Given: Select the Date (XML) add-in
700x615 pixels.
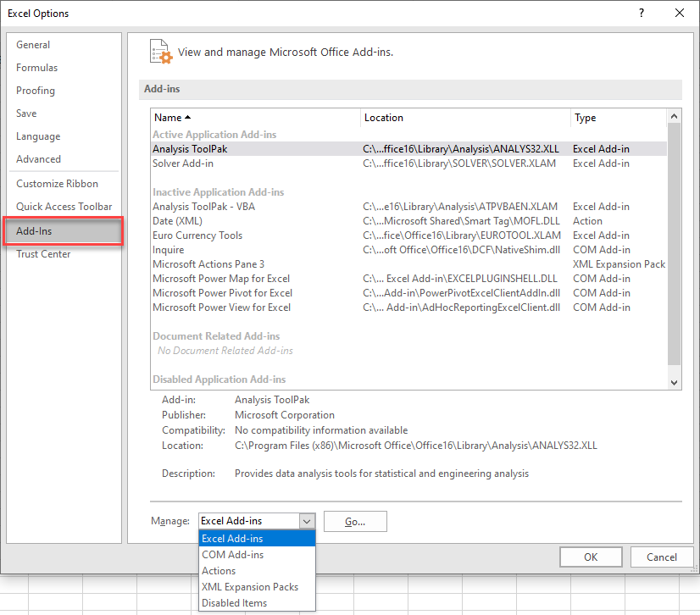Looking at the screenshot, I should tap(408, 221).
